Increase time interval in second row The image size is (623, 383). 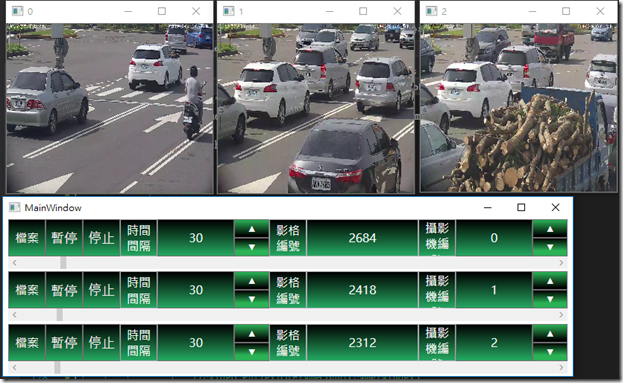(x=252, y=281)
